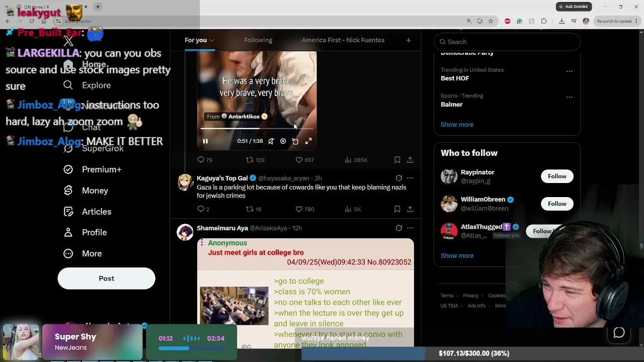
Task: Switch to the Following tab
Action: 258,40
